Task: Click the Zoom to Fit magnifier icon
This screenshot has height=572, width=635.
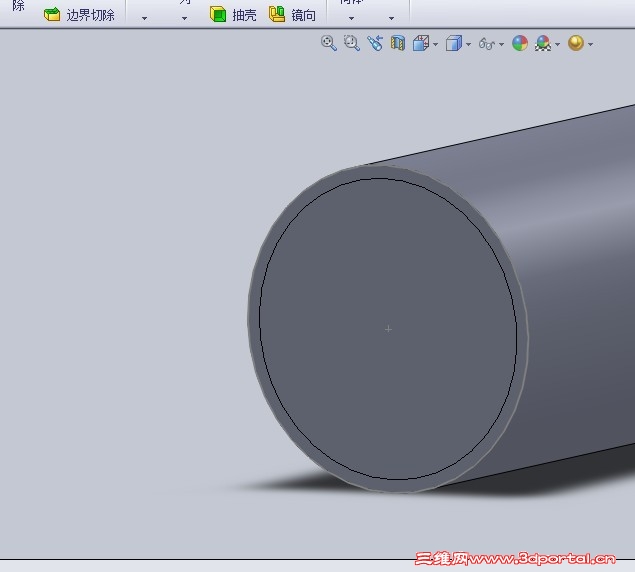Action: [x=328, y=43]
